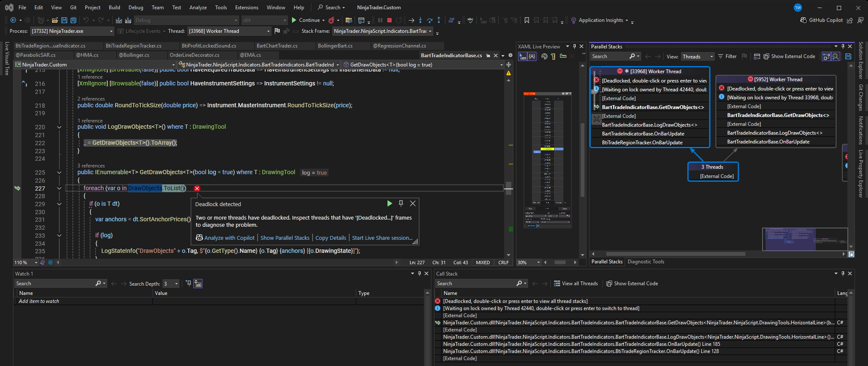Screen dimensions: 868x366
Task: Click save diagram icon in Parallel Stacks
Action: tap(848, 56)
